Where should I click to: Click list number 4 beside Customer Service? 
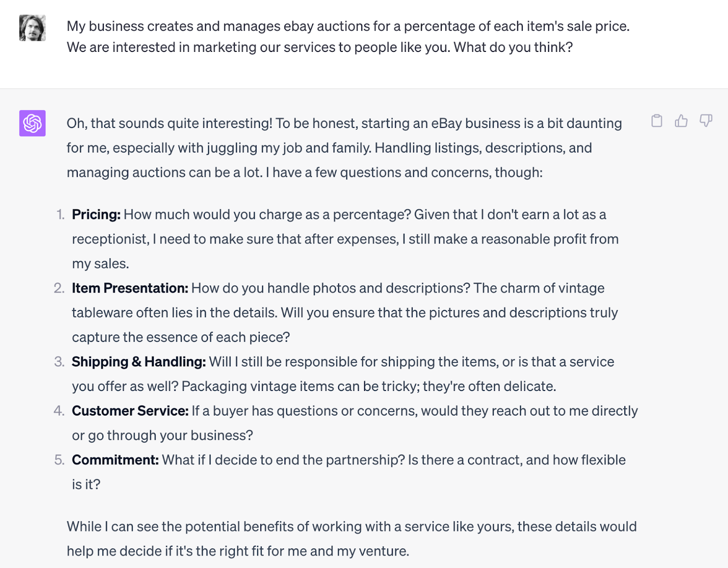59,411
